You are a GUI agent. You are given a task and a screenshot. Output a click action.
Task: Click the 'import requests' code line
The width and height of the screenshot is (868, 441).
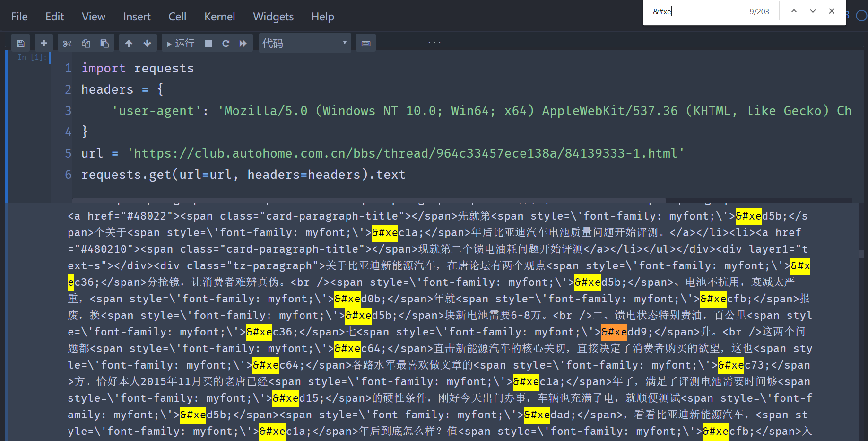(x=138, y=68)
